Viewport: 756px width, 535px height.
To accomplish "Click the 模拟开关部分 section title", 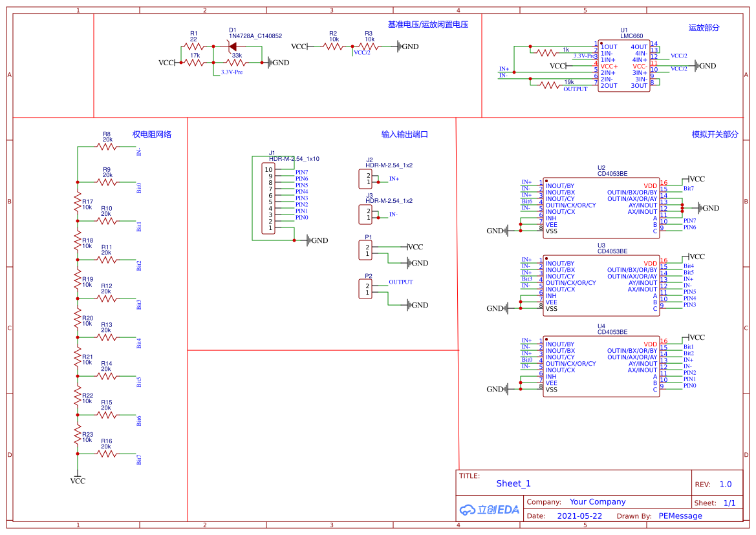I will [x=715, y=134].
